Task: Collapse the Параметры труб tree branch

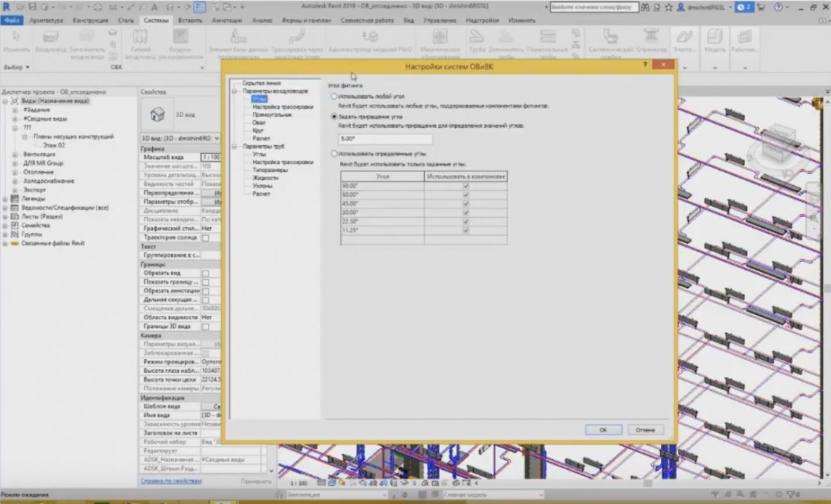Action: point(236,146)
